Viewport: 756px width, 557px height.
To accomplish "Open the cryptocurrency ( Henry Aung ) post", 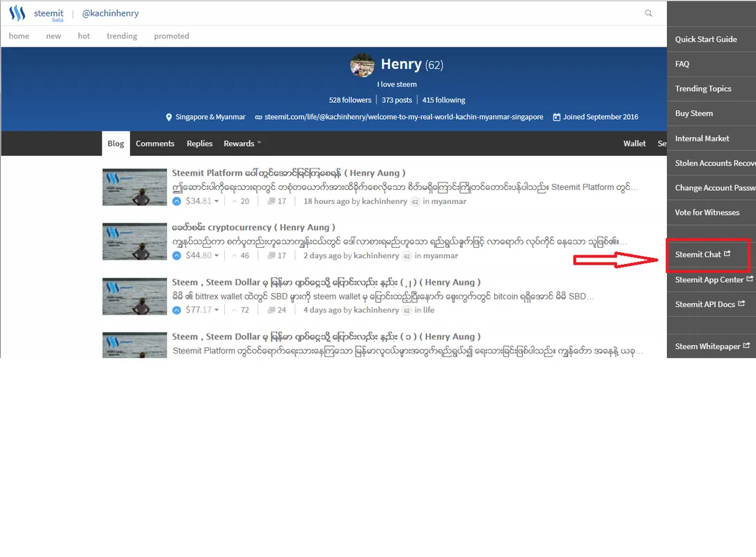I will click(253, 227).
